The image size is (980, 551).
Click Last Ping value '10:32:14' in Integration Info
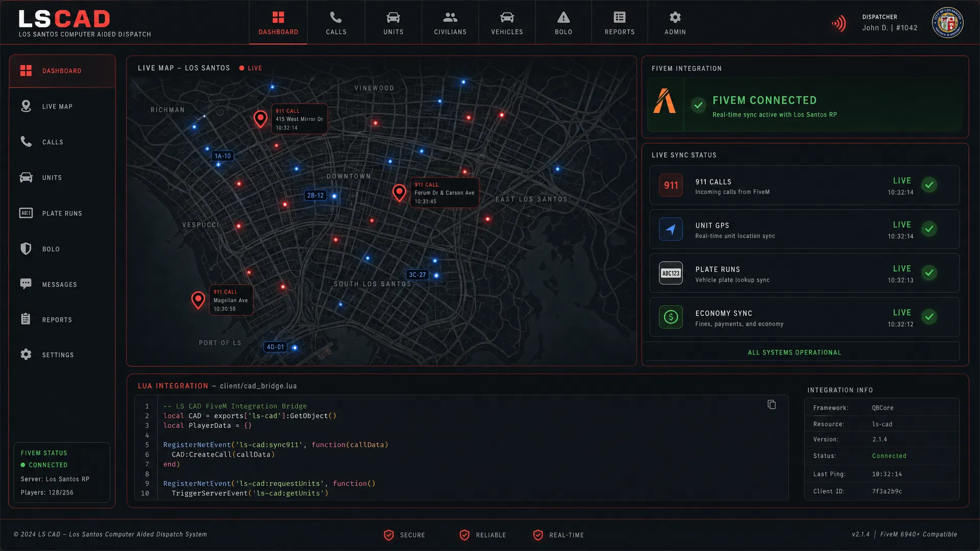point(887,474)
